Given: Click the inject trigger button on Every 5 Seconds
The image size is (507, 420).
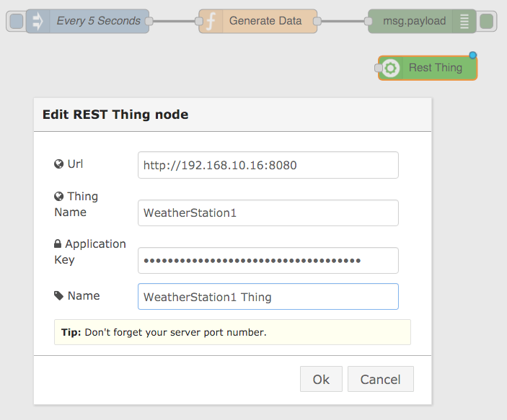Looking at the screenshot, I should [17, 21].
